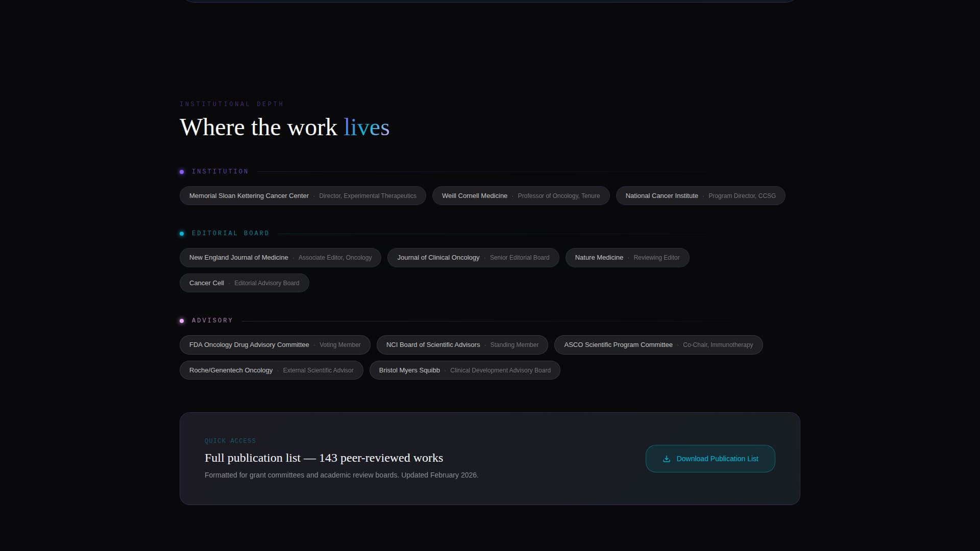
Task: Click the Download Publication List button
Action: click(710, 459)
